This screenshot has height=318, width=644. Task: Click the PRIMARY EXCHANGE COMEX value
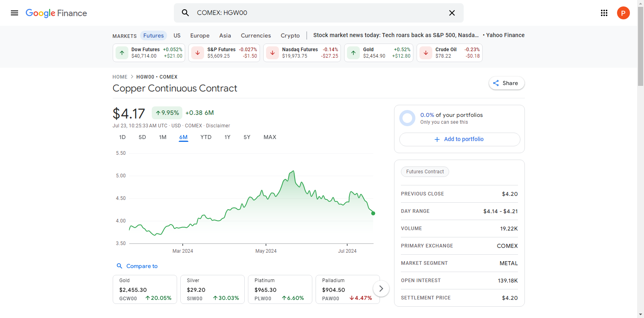[507, 246]
